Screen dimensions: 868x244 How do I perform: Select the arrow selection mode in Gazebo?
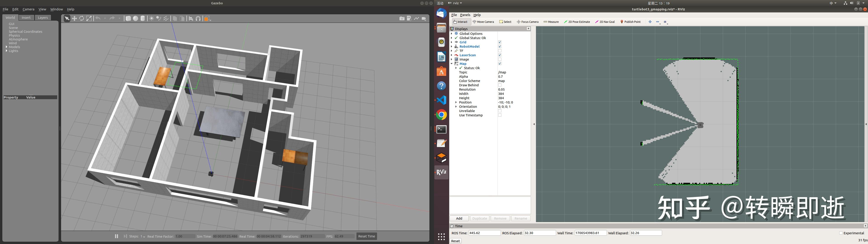[x=67, y=19]
